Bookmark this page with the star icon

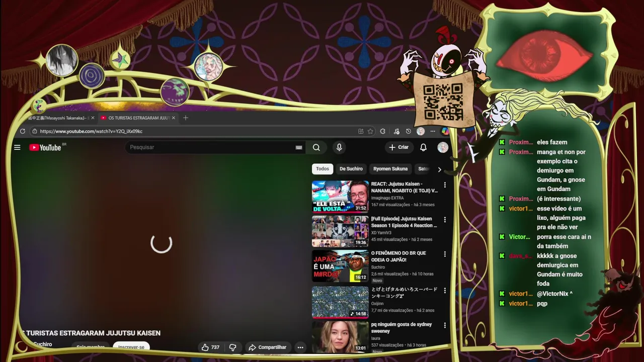370,131
